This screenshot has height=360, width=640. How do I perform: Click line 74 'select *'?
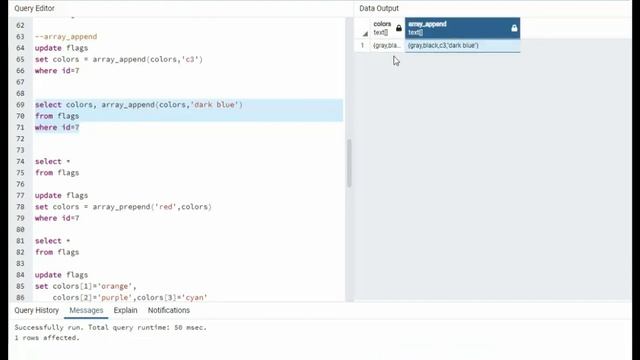(52, 161)
